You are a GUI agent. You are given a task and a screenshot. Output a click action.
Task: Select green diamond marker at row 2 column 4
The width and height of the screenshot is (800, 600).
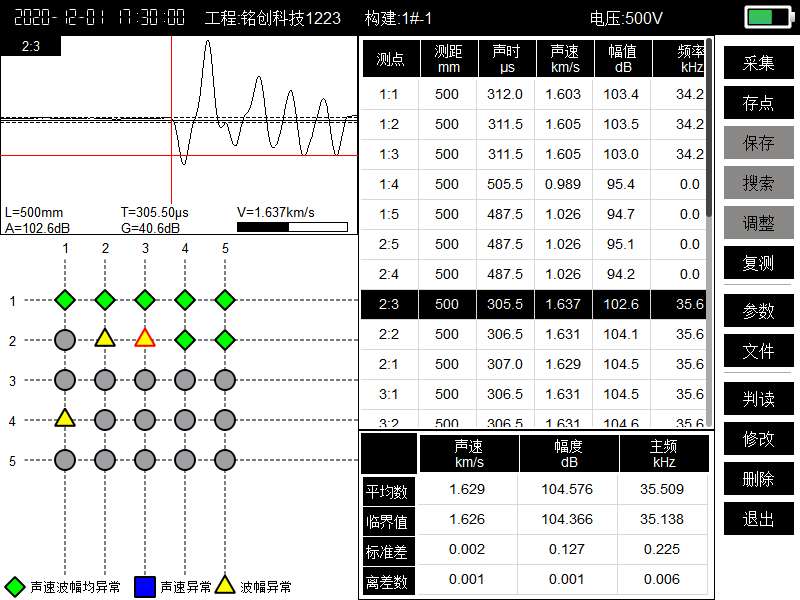pos(185,340)
